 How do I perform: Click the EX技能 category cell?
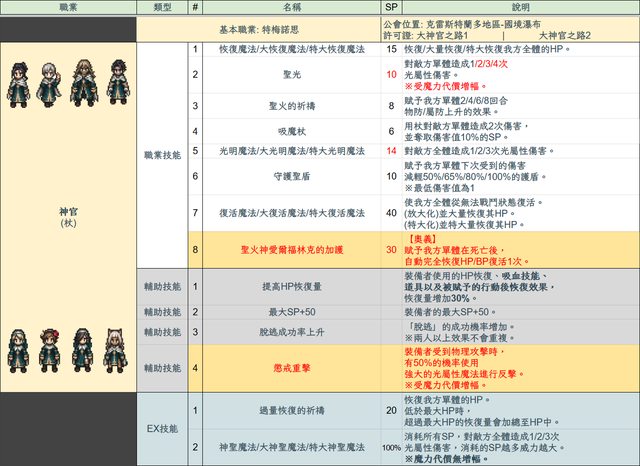[160, 428]
